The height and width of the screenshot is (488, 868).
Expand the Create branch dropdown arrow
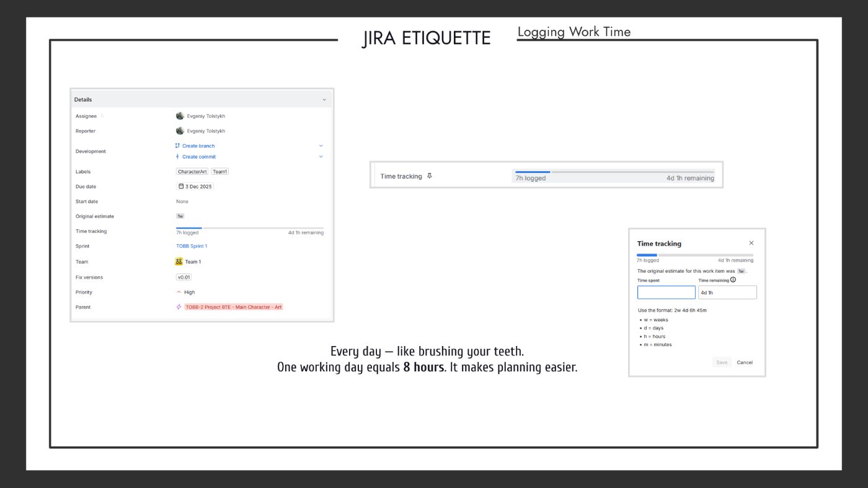click(321, 146)
